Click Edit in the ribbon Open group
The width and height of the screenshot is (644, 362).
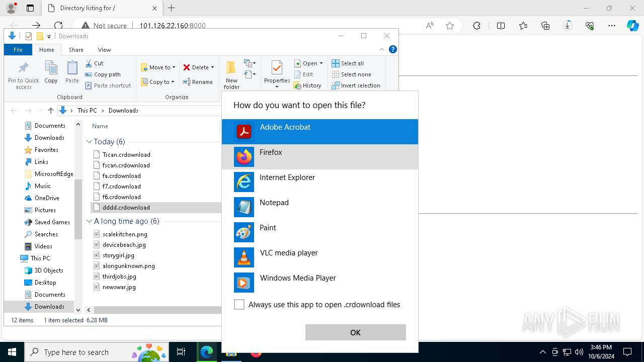pyautogui.click(x=303, y=74)
